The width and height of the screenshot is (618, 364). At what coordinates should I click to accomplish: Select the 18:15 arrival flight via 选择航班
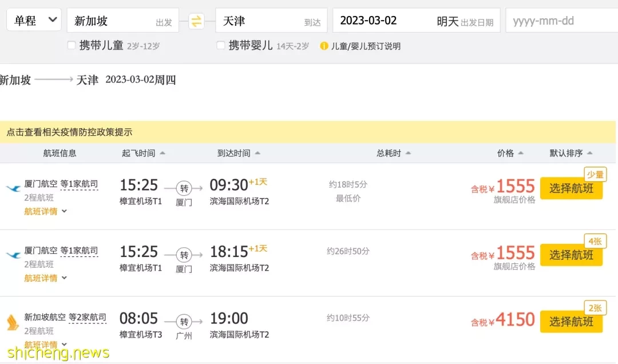click(571, 255)
